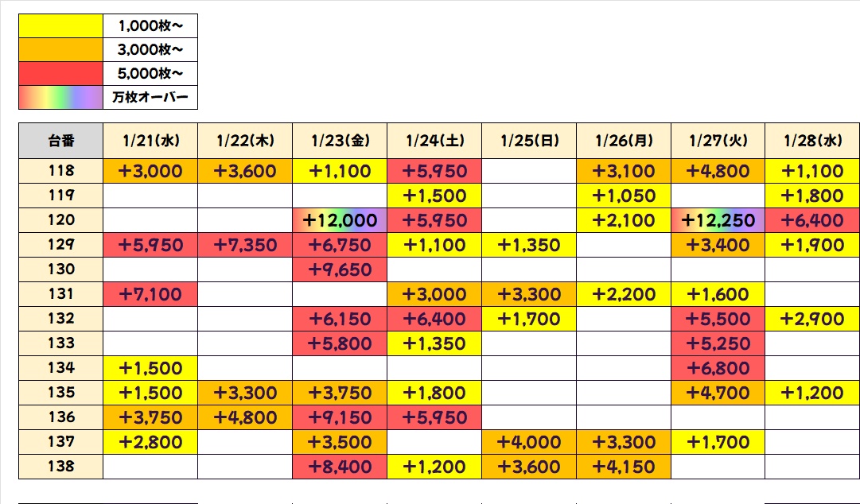
Task: Select the 1/28(水) column header
Action: tap(812, 141)
